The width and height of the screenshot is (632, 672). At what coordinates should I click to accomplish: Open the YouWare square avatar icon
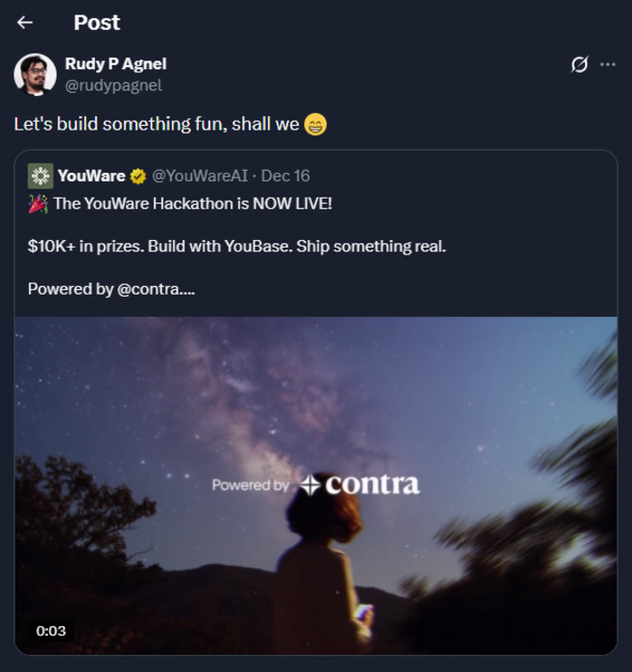[x=40, y=176]
